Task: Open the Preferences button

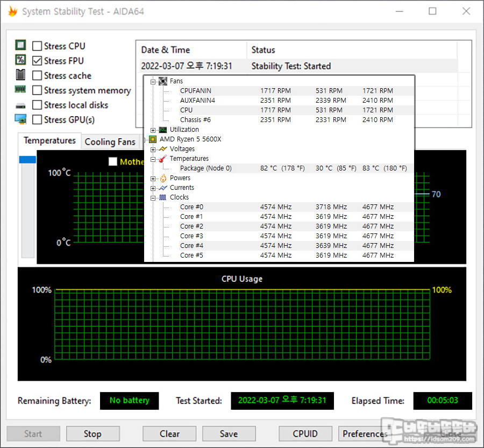Action: tap(365, 434)
